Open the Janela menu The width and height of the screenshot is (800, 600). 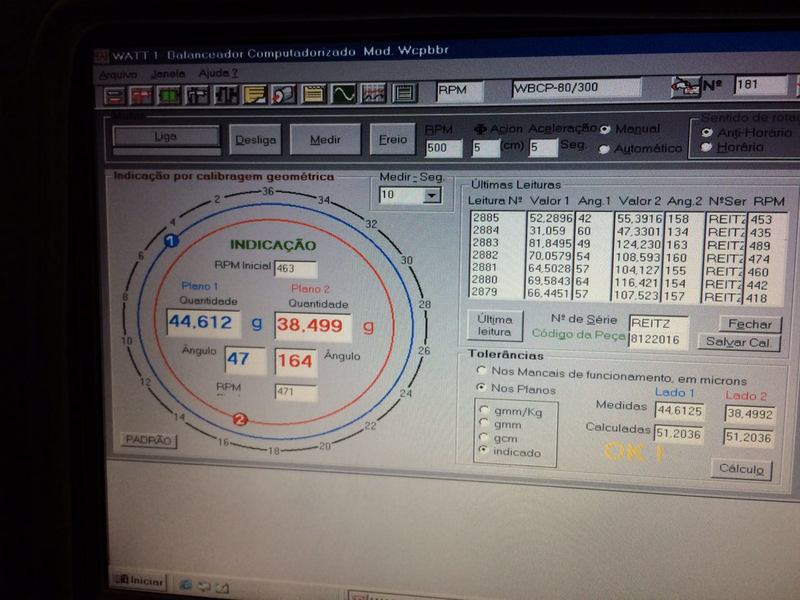tap(168, 74)
